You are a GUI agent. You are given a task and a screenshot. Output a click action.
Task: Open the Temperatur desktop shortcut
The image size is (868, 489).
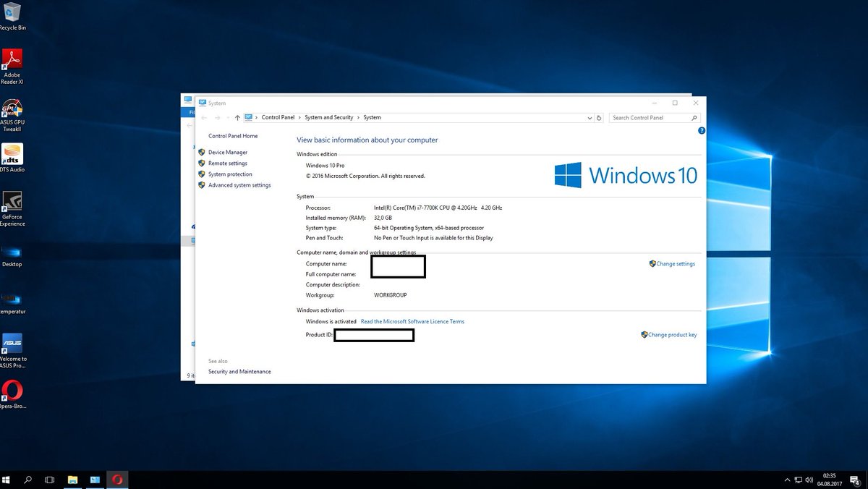pyautogui.click(x=12, y=302)
